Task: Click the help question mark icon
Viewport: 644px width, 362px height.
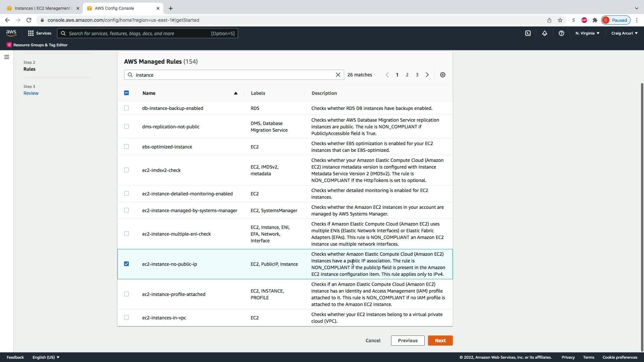Action: click(x=561, y=33)
